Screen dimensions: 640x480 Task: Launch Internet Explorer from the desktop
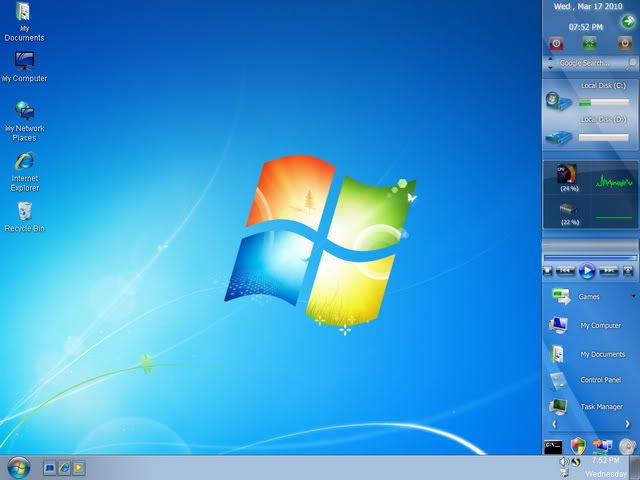pos(24,172)
